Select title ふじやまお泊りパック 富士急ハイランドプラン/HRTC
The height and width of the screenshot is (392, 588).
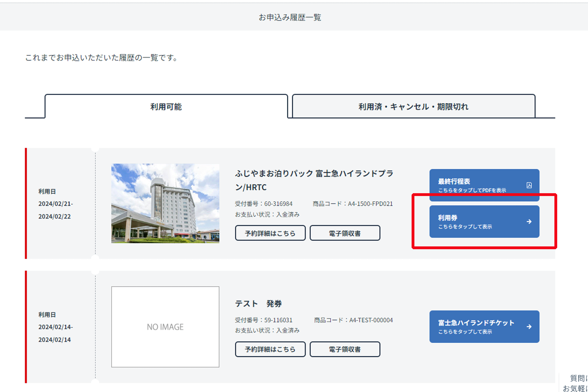pyautogui.click(x=314, y=180)
